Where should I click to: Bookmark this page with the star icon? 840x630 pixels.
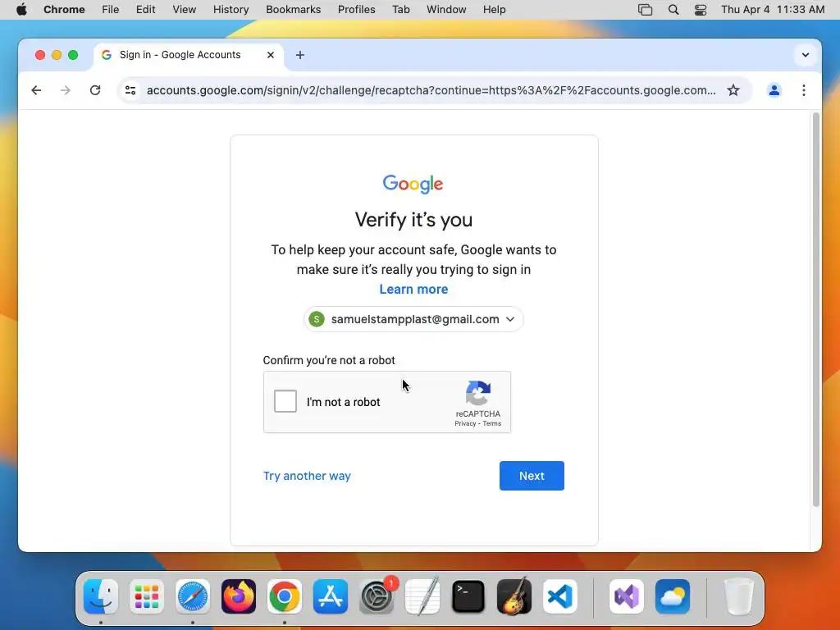pyautogui.click(x=733, y=90)
